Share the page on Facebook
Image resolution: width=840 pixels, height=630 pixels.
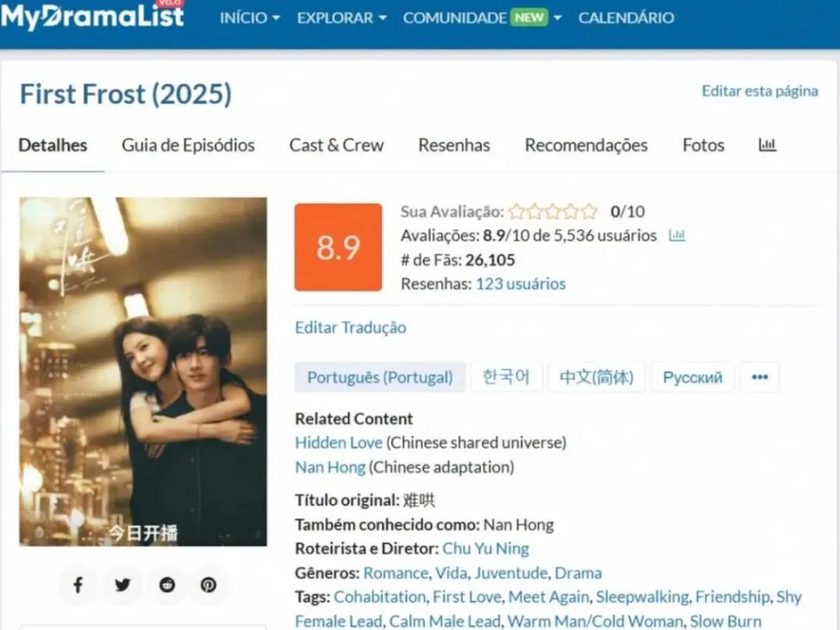[79, 584]
